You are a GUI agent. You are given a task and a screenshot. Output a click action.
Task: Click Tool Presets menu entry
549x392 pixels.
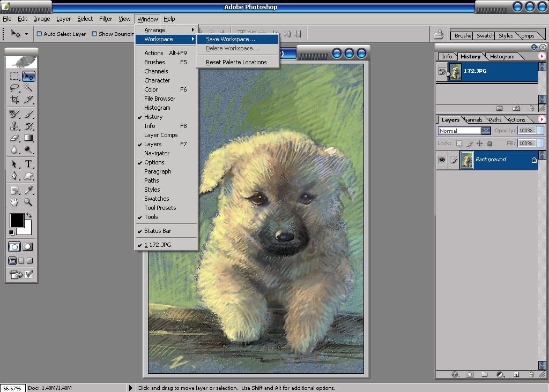tap(166, 208)
